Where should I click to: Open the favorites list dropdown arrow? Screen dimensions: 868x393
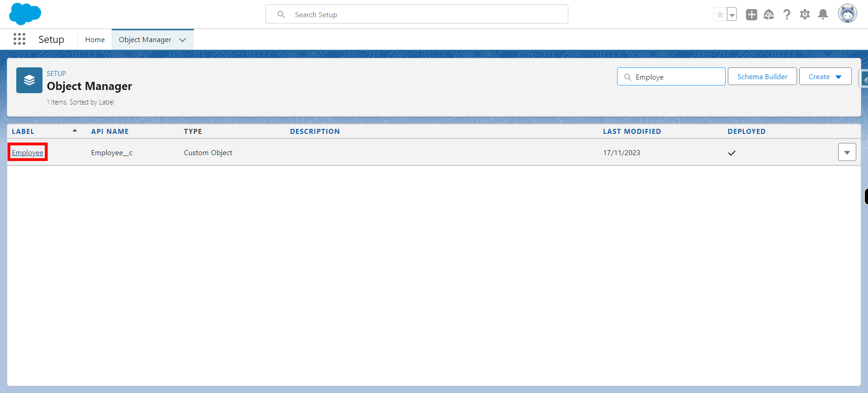point(732,14)
